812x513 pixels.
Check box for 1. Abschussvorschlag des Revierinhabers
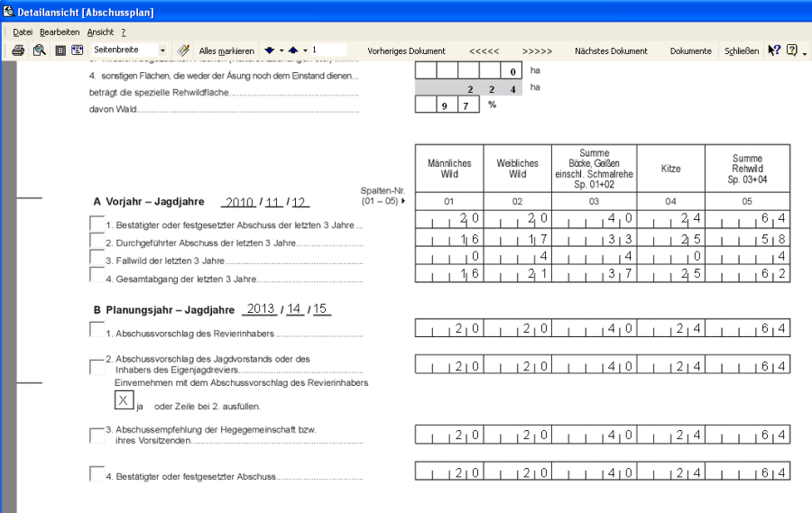tap(97, 330)
